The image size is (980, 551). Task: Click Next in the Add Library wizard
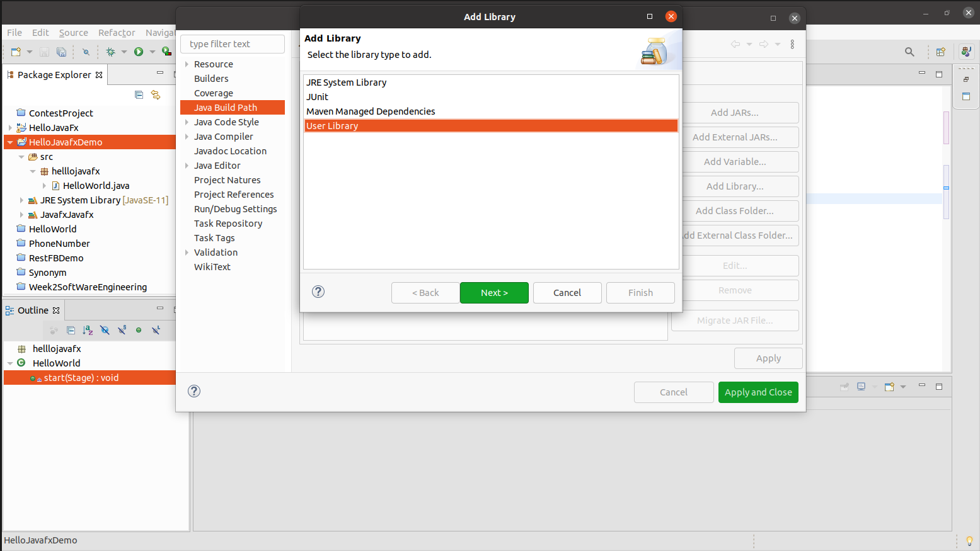tap(494, 292)
